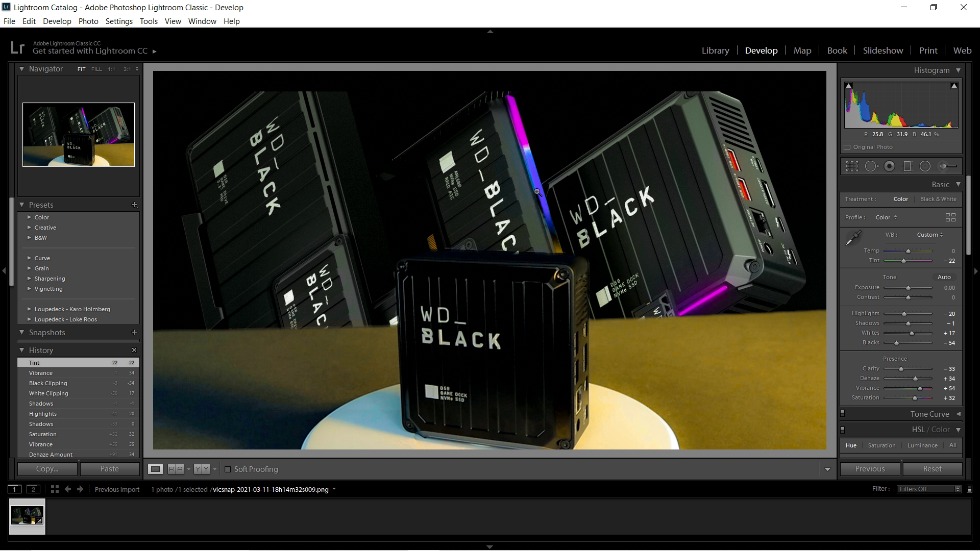This screenshot has width=980, height=551.
Task: Activate the Red Eye Correction tool
Action: click(x=889, y=166)
